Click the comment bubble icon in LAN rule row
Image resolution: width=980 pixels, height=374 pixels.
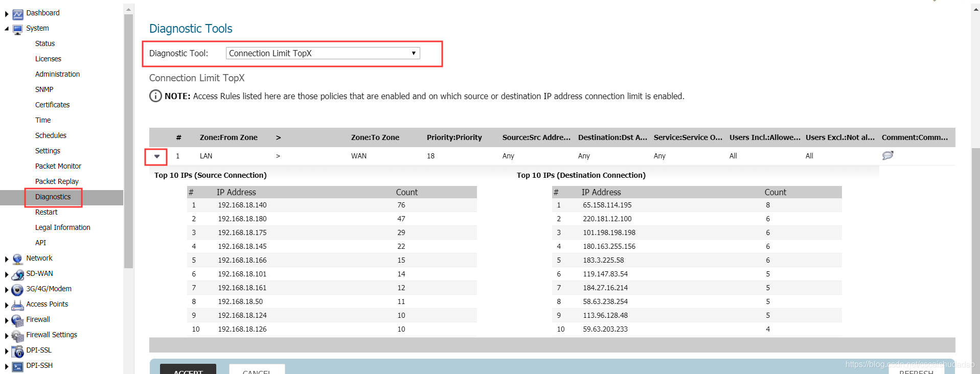pyautogui.click(x=888, y=155)
